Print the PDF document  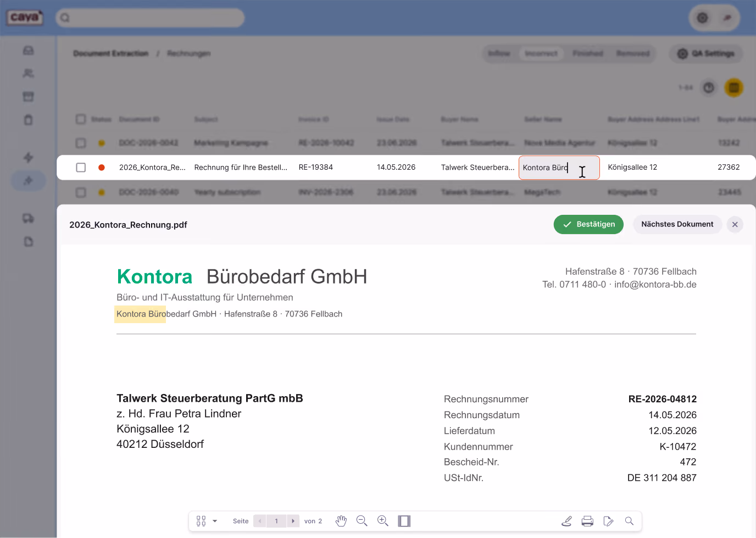pos(587,521)
